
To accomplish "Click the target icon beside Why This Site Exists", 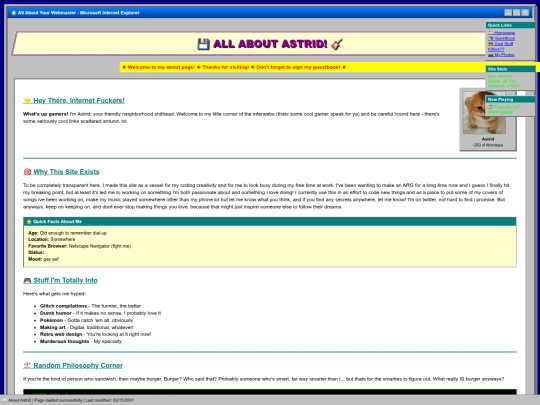I will [x=27, y=172].
